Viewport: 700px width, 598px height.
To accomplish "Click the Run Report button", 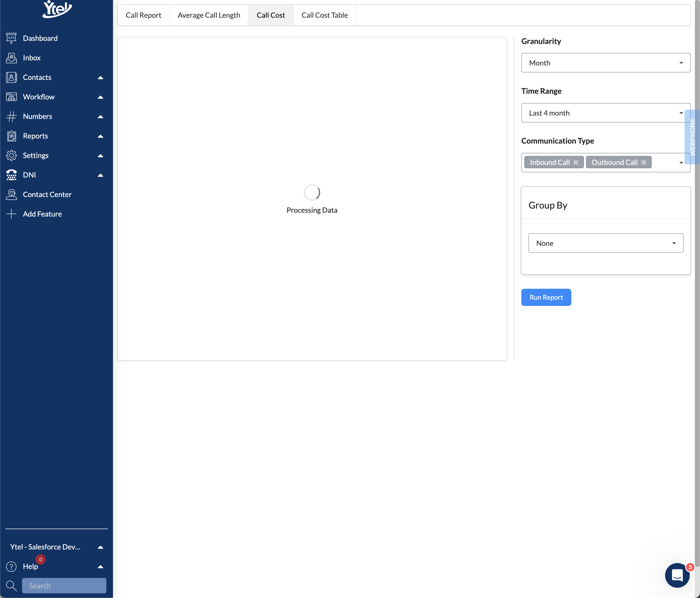I will [546, 297].
